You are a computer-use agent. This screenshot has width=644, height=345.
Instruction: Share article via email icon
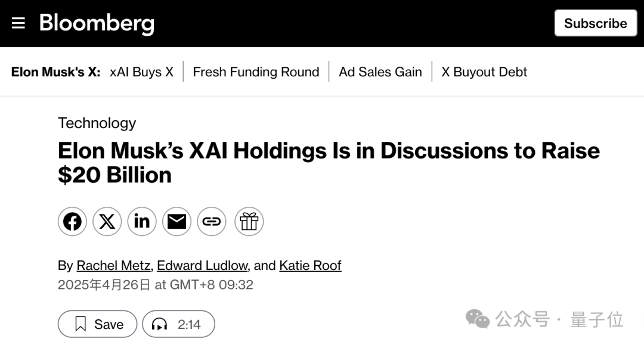click(177, 222)
